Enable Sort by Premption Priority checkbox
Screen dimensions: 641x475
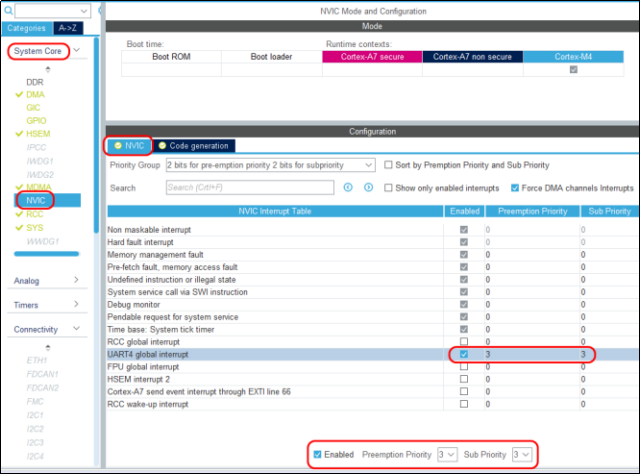point(388,165)
